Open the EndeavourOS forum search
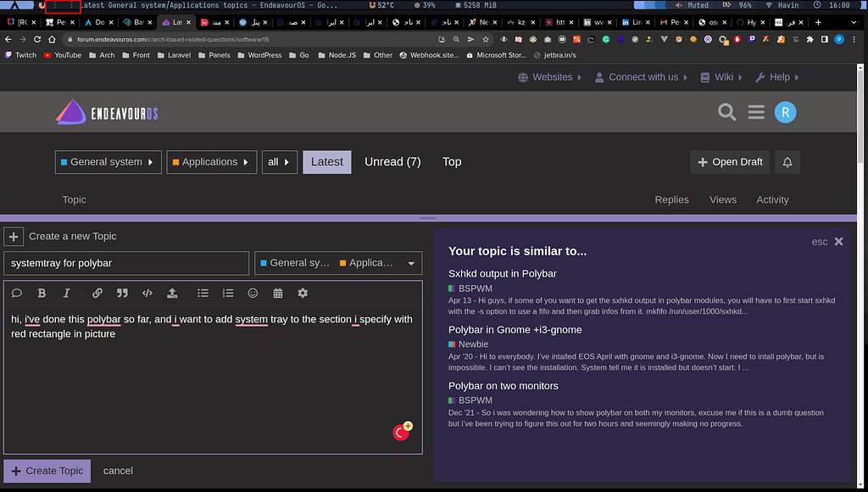This screenshot has width=868, height=492. point(726,111)
